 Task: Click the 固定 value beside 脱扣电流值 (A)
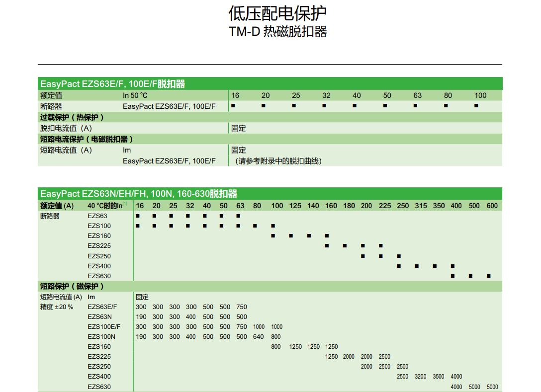[238, 128]
